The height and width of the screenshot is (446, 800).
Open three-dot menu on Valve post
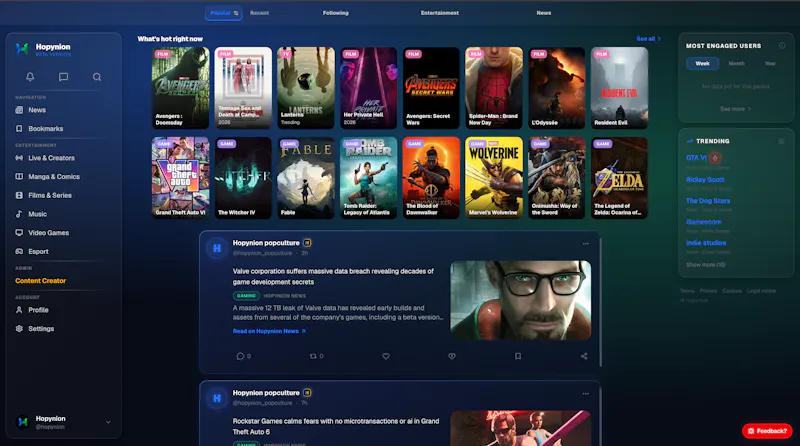[x=586, y=243]
